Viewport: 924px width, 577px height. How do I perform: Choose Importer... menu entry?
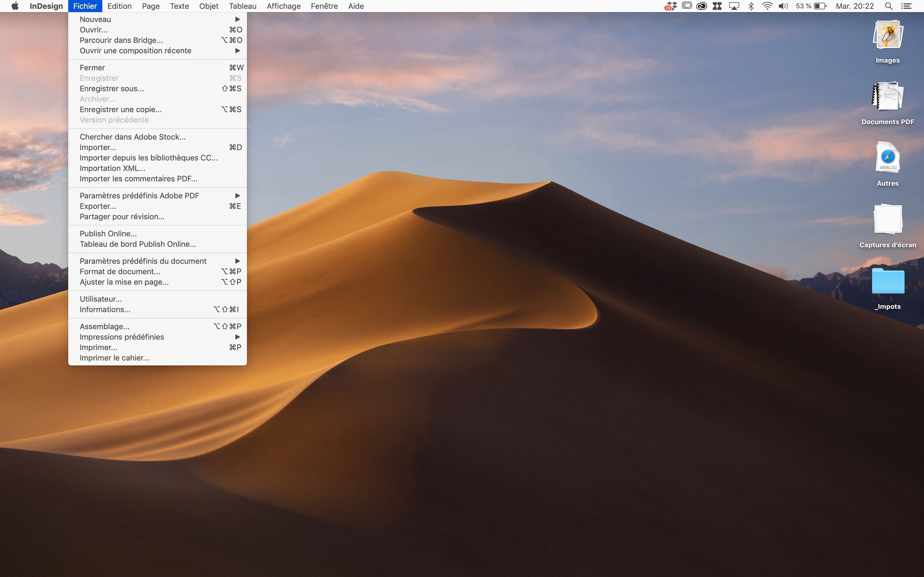(98, 147)
